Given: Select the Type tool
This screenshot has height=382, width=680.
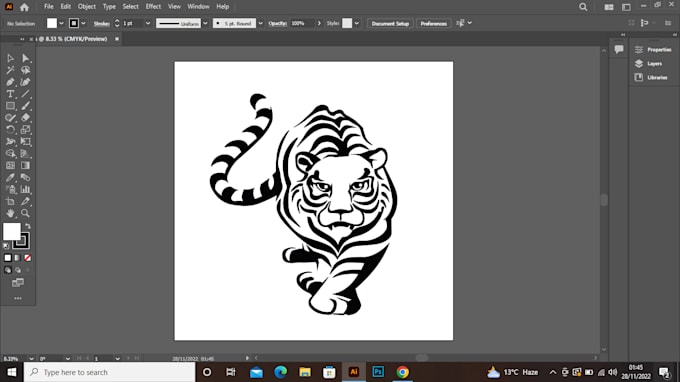Looking at the screenshot, I should point(10,94).
